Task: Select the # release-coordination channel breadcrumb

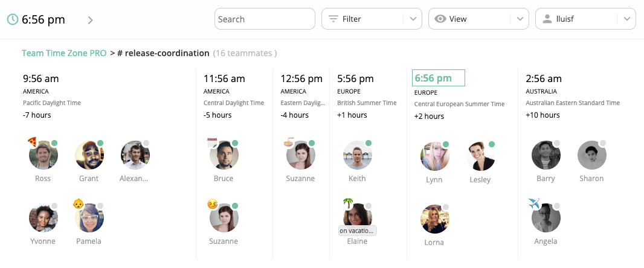Action: [163, 53]
